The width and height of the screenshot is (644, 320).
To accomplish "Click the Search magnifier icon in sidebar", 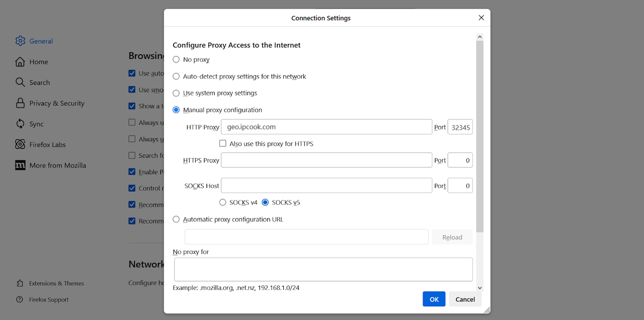I will pos(20,82).
